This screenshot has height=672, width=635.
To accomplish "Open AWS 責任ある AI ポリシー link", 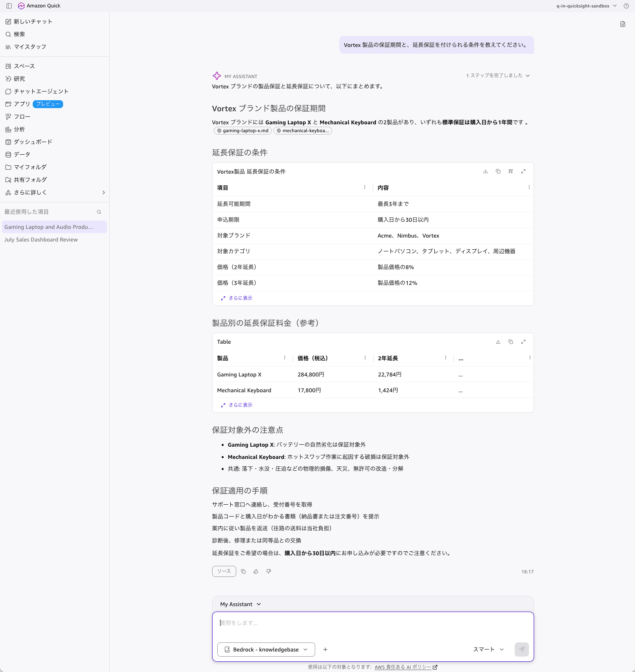I will tap(406, 667).
